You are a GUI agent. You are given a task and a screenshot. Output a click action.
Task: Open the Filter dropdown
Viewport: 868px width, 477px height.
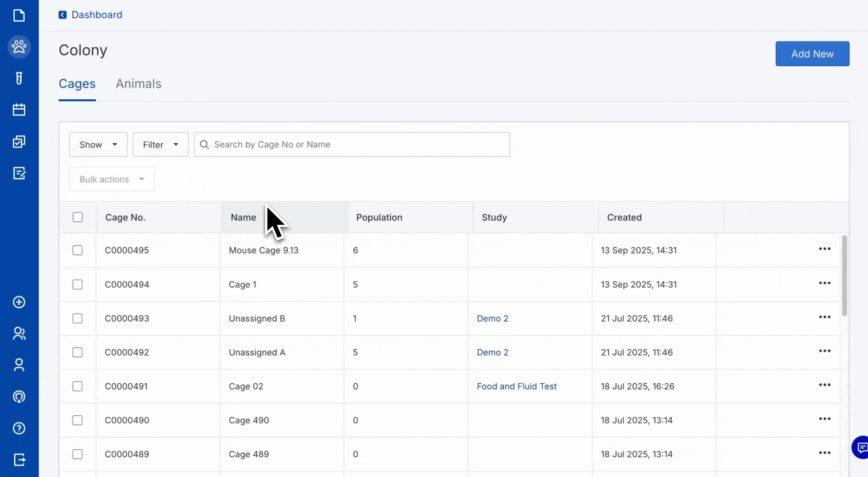click(x=160, y=144)
